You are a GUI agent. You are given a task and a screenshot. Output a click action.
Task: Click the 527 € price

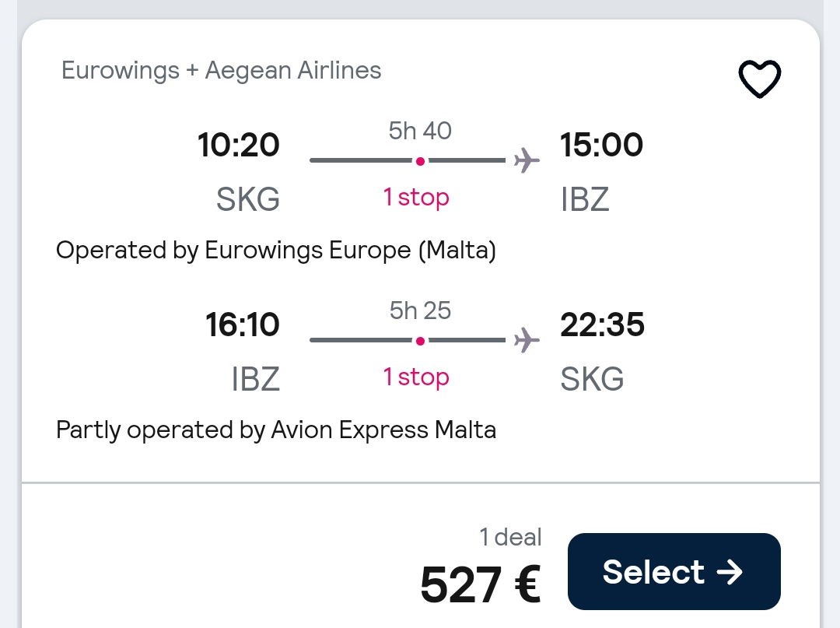pos(481,584)
